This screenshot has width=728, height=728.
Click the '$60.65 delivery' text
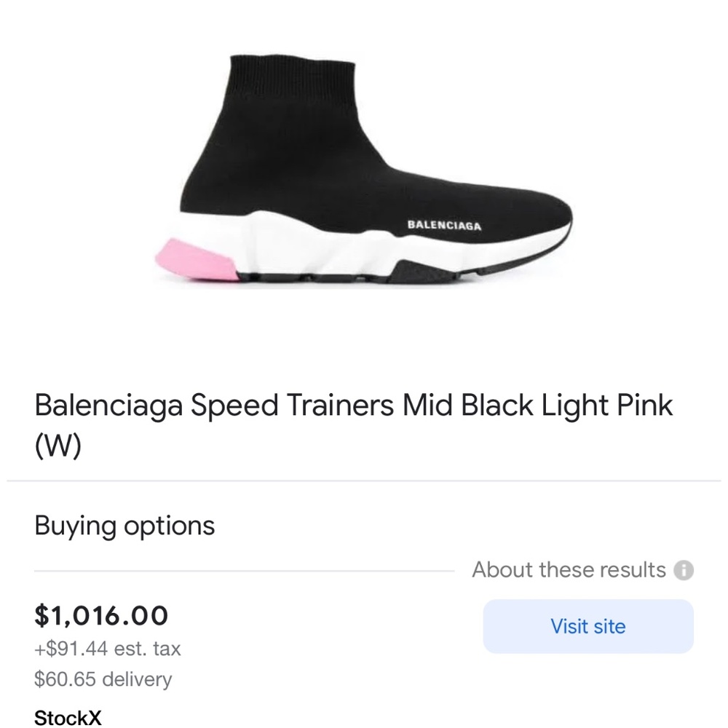[102, 679]
